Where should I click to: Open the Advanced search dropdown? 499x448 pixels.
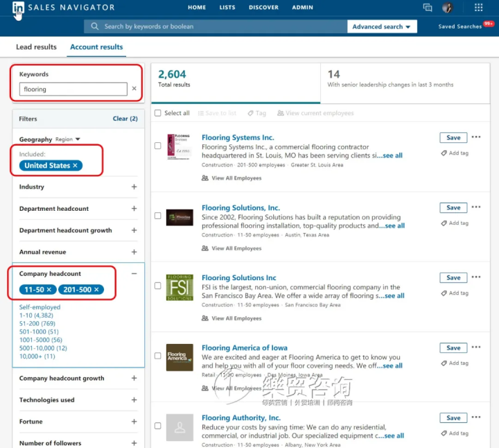(382, 26)
